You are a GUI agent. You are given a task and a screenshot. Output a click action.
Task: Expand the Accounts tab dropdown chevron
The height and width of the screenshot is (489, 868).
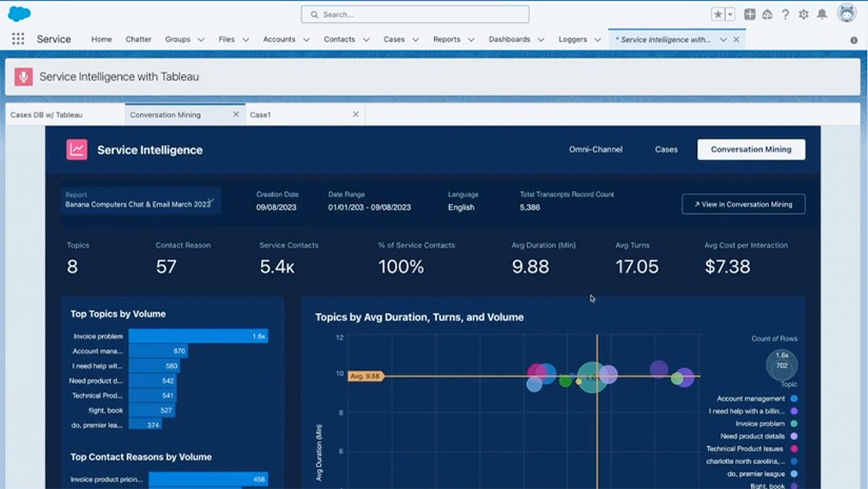[306, 40]
